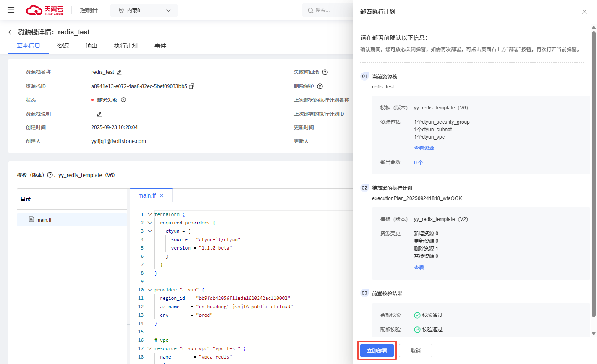The image size is (597, 364).
Task: Go back using the left arrow
Action: [x=10, y=32]
